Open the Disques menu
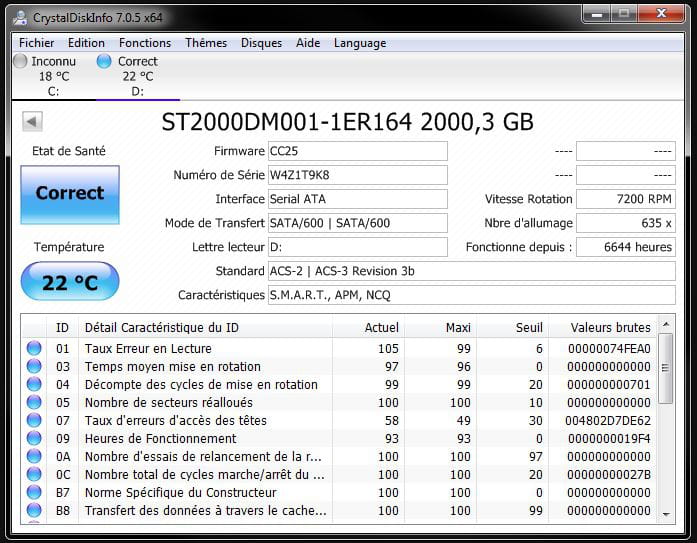697x543 pixels. click(261, 43)
